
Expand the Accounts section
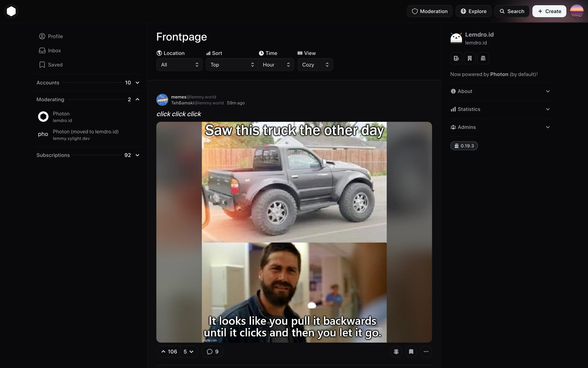pyautogui.click(x=88, y=83)
